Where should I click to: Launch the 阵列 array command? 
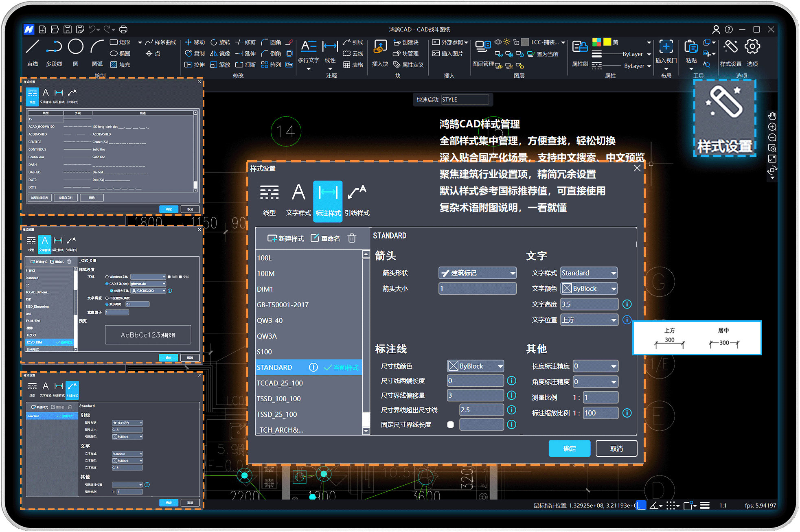click(x=271, y=65)
